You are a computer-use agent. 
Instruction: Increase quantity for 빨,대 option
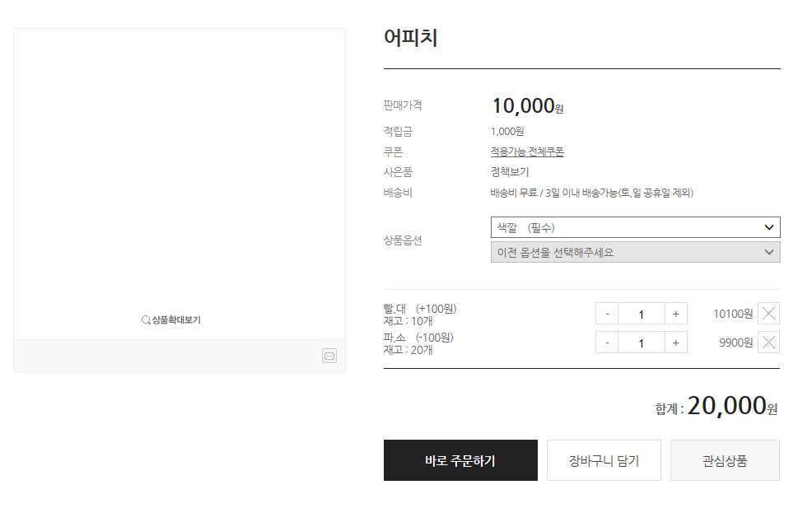[675, 314]
